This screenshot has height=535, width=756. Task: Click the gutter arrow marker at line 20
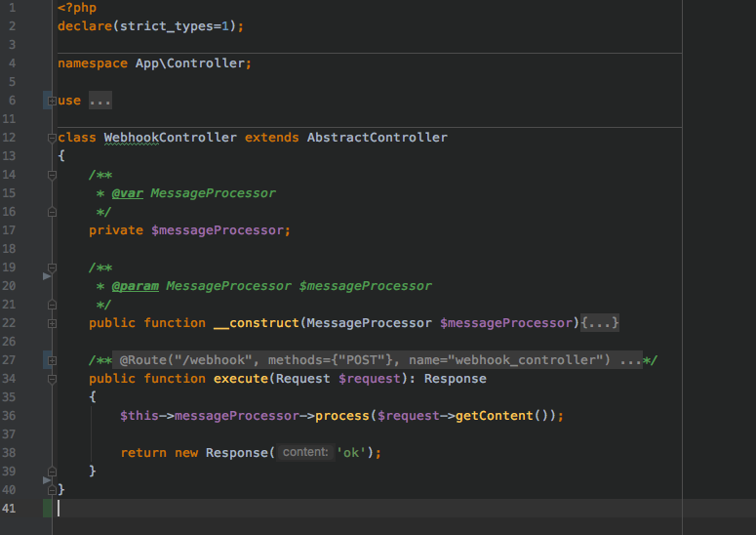pyautogui.click(x=46, y=277)
